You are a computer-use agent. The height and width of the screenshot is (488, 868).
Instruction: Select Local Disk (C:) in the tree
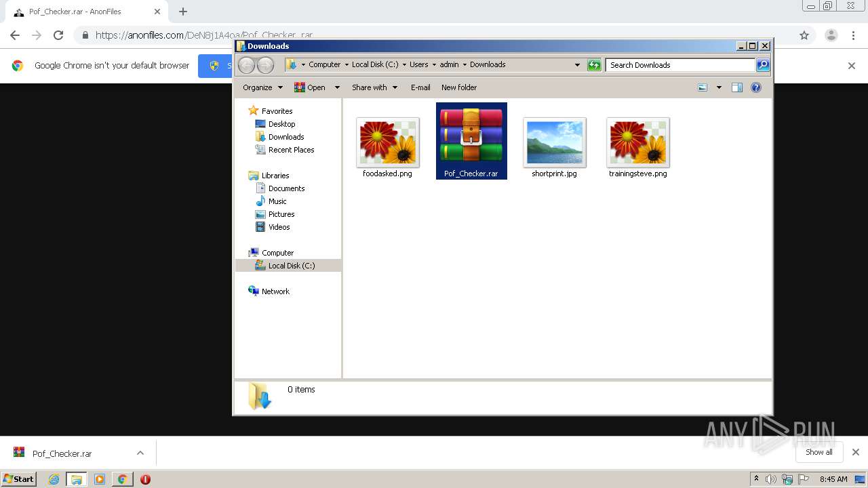click(x=288, y=266)
